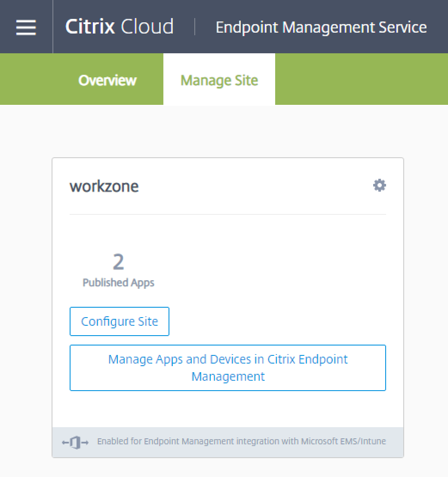
Task: Click the Configure Site button
Action: 119,321
